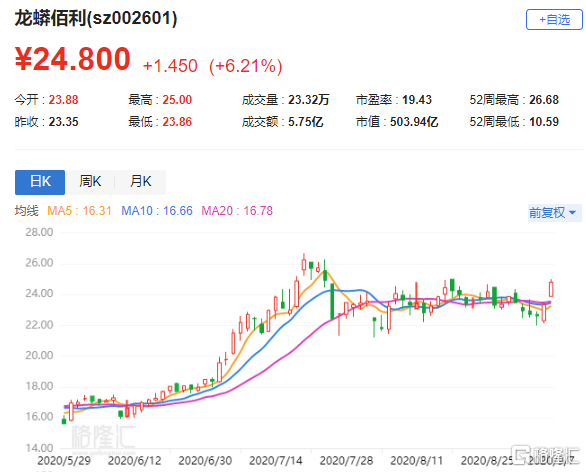Click the 14.00 y-axis label
This screenshot has width=586, height=472.
point(39,447)
